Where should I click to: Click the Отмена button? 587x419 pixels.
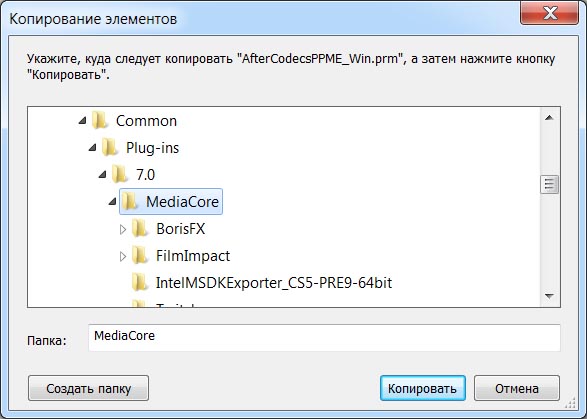click(517, 388)
